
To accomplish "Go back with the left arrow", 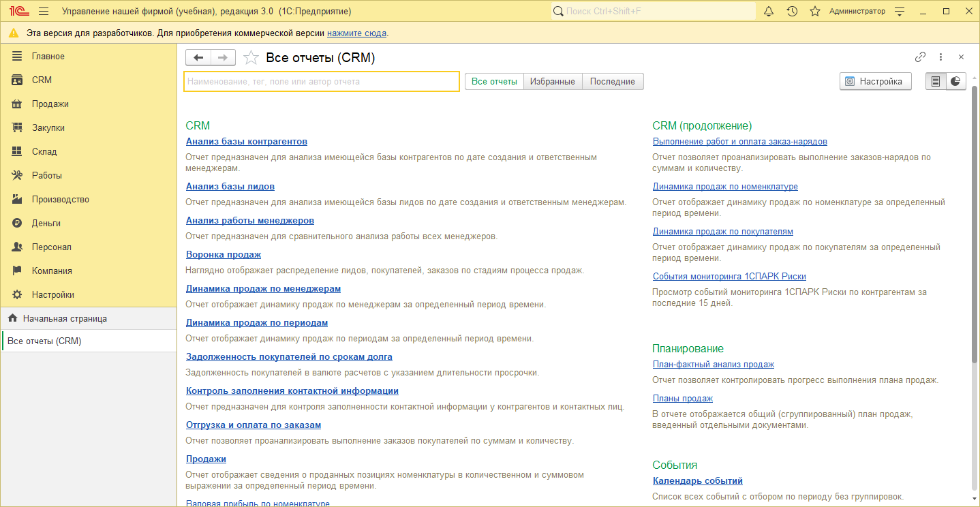I will (198, 58).
